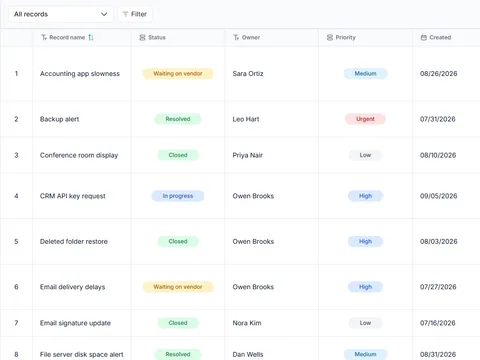Click High priority badge for CRM API key request
480x360 pixels.
pyautogui.click(x=365, y=196)
